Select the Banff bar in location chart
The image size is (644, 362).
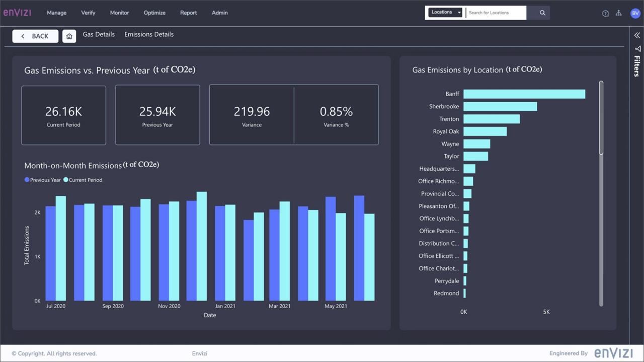[524, 94]
